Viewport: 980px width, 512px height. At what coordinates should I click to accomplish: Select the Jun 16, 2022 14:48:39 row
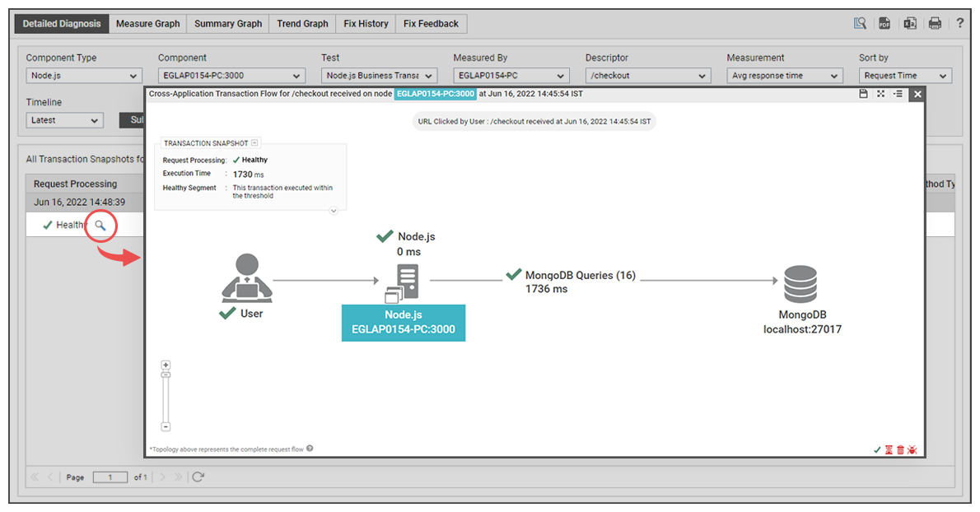[85, 202]
